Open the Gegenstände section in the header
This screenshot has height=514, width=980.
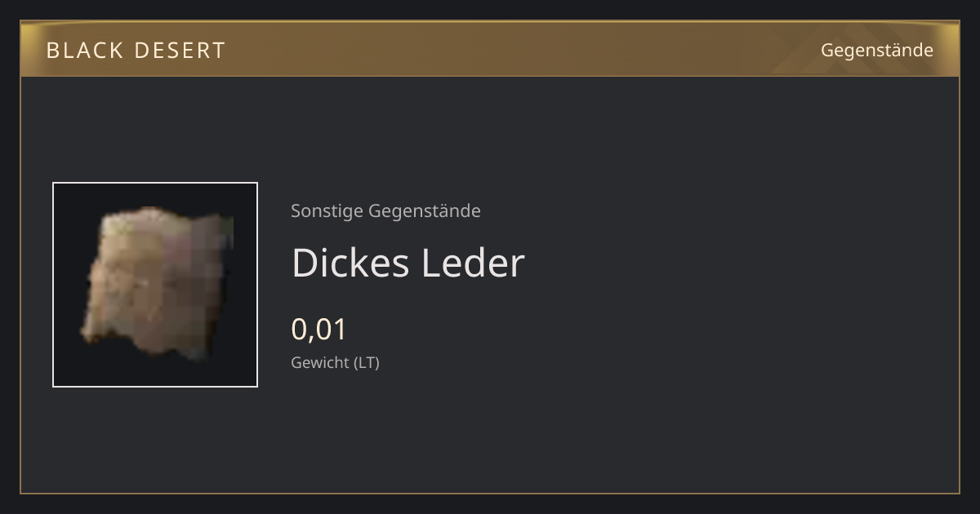click(876, 50)
